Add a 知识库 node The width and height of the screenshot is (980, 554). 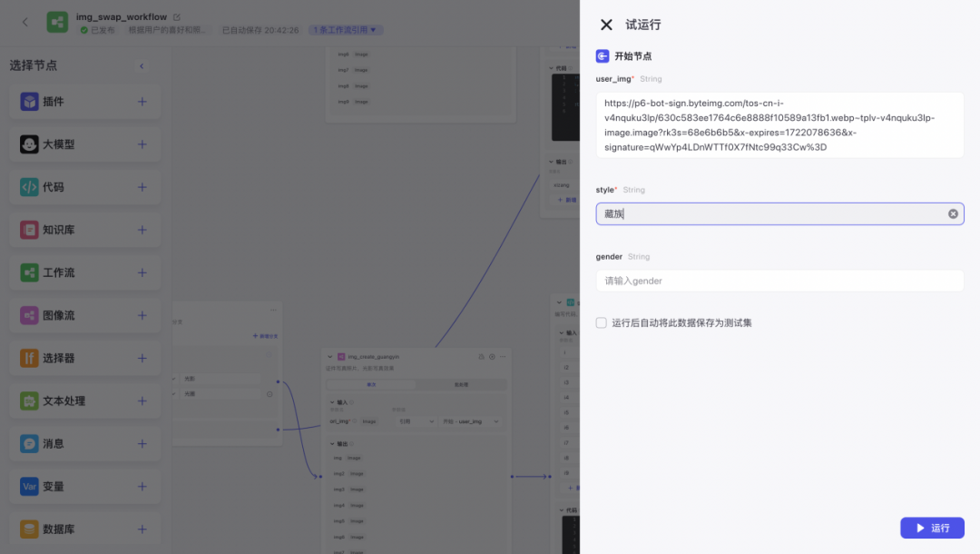pos(142,230)
